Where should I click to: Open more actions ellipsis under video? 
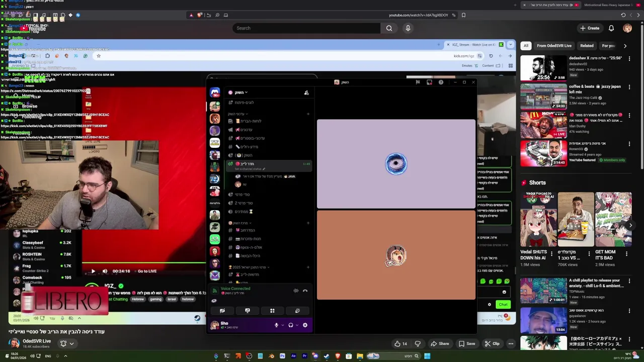pyautogui.click(x=511, y=344)
